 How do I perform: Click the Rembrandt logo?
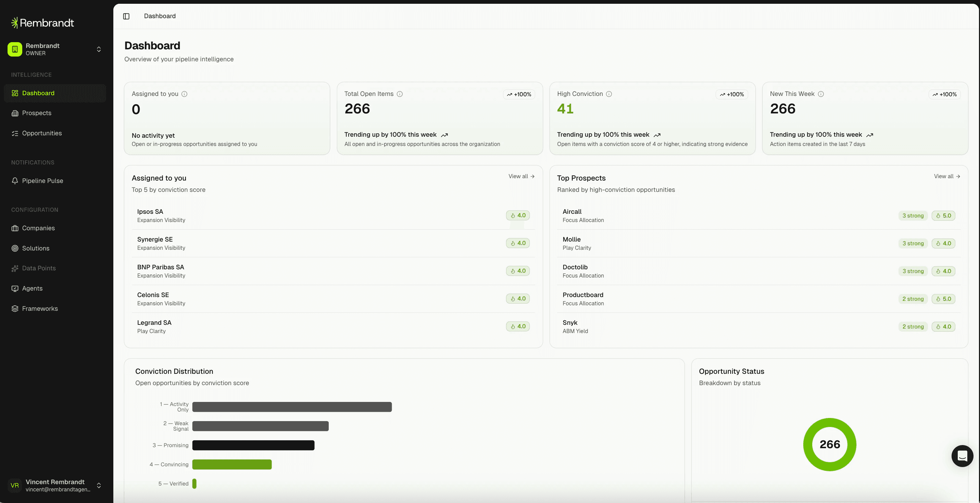click(42, 23)
